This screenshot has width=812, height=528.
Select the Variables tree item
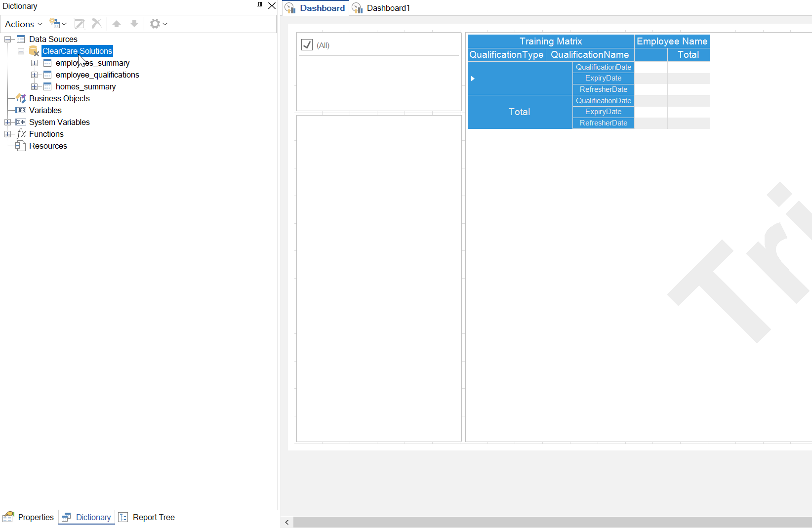click(45, 110)
